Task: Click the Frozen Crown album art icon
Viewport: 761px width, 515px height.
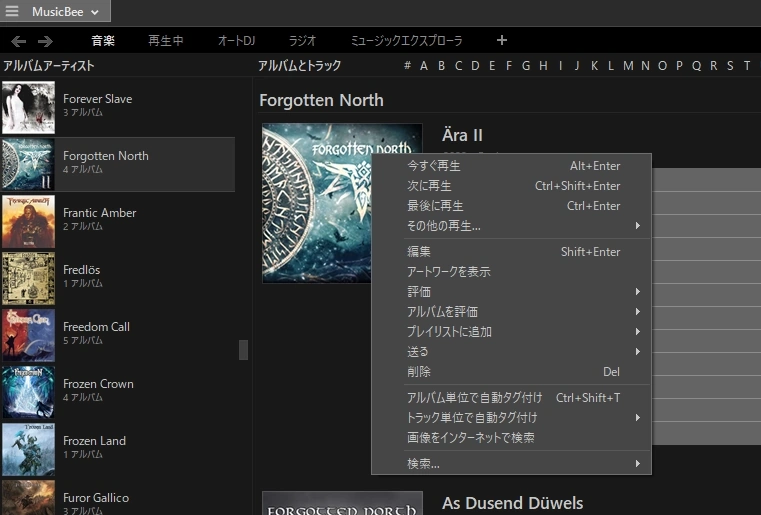Action: (28, 392)
